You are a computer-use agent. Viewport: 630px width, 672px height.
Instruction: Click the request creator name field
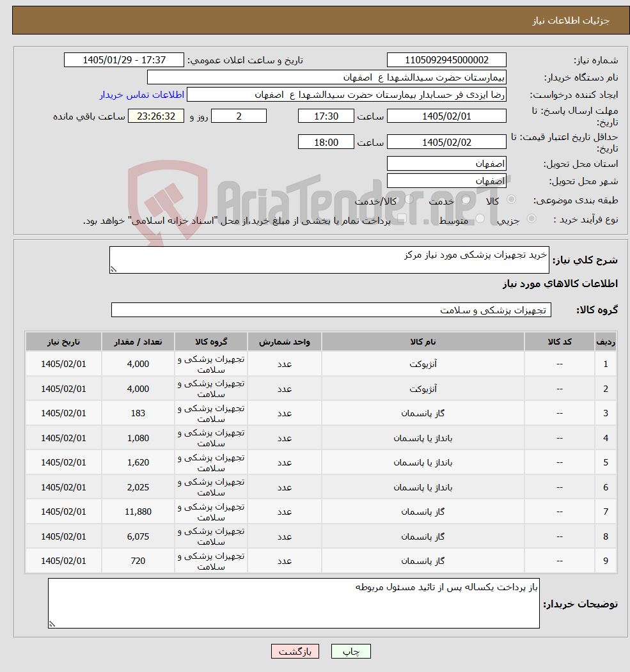(x=346, y=95)
